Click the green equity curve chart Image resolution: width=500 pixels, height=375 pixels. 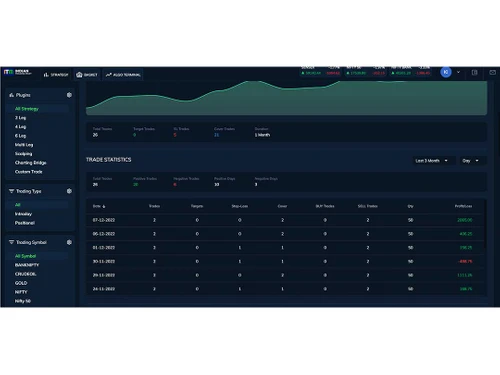(x=286, y=98)
